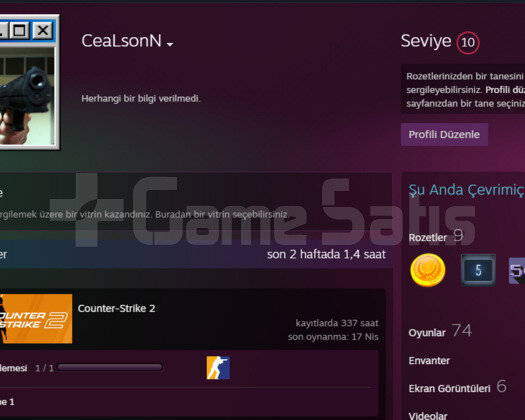Click the Seviye 10 level badge
Viewport: 525px width, 420px height.
pos(468,43)
